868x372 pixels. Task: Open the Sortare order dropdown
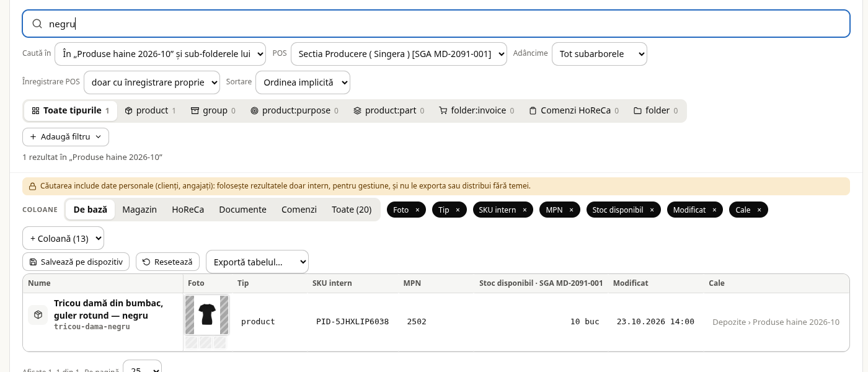click(x=303, y=82)
